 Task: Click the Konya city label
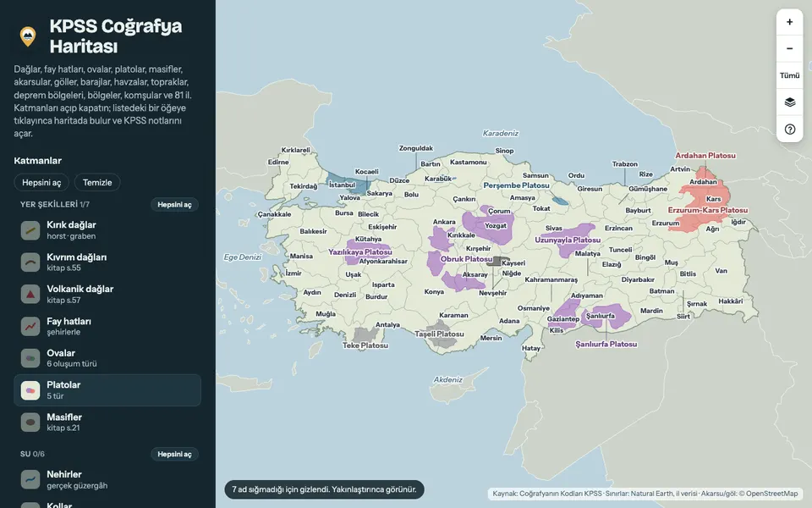click(434, 292)
